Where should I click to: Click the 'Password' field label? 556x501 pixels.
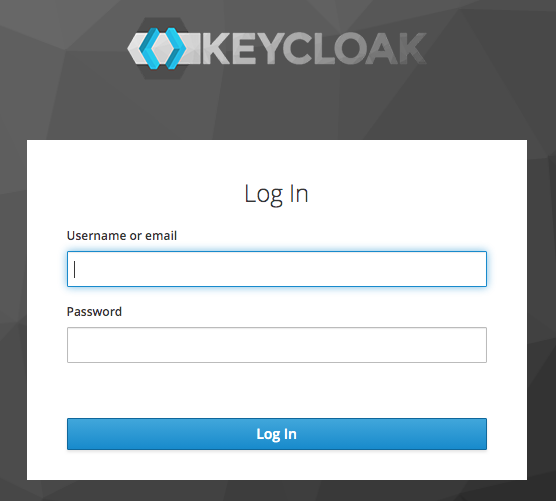(94, 311)
